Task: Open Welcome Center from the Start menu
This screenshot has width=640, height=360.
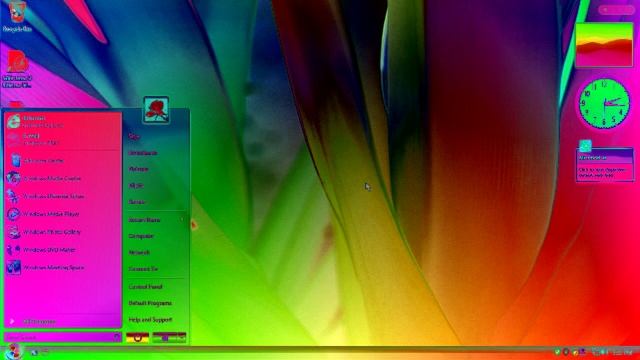Action: click(x=63, y=160)
